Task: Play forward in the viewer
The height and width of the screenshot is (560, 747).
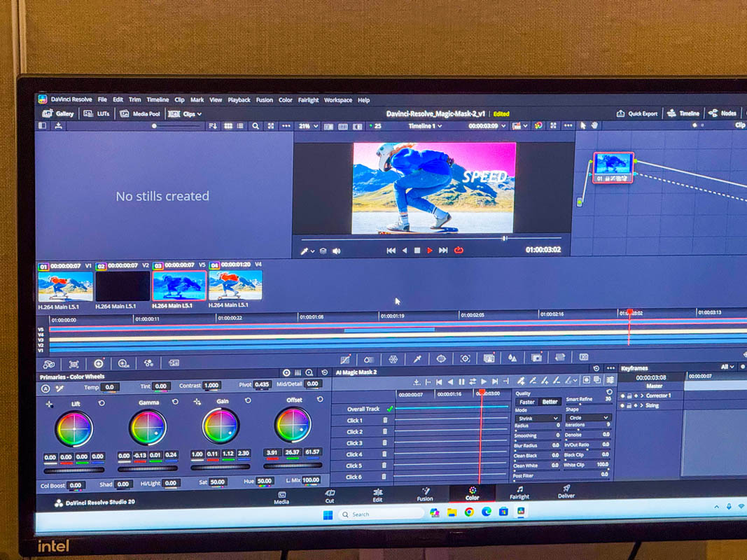Action: coord(430,251)
